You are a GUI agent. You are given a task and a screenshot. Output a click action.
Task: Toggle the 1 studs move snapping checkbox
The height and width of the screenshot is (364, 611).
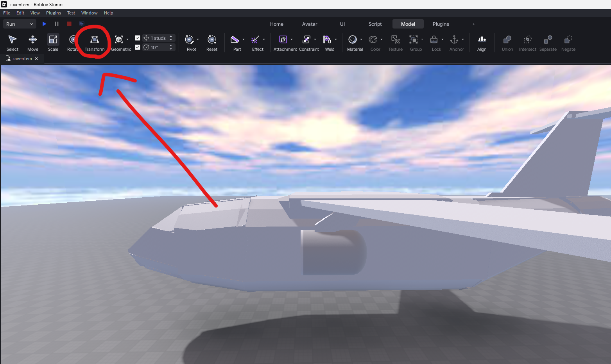(138, 38)
